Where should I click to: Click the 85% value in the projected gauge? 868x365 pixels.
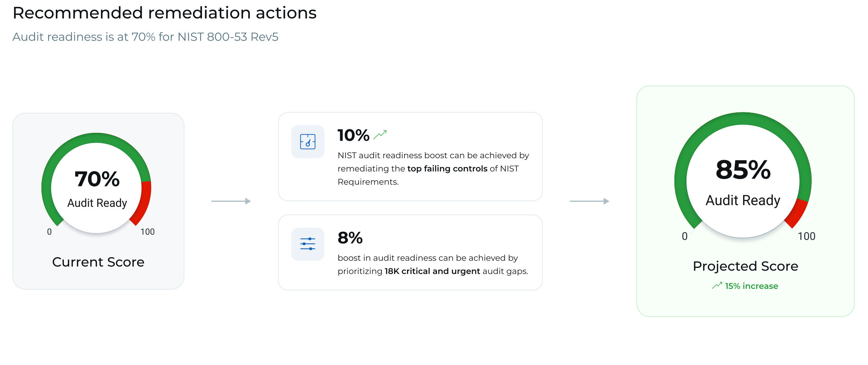coord(743,170)
